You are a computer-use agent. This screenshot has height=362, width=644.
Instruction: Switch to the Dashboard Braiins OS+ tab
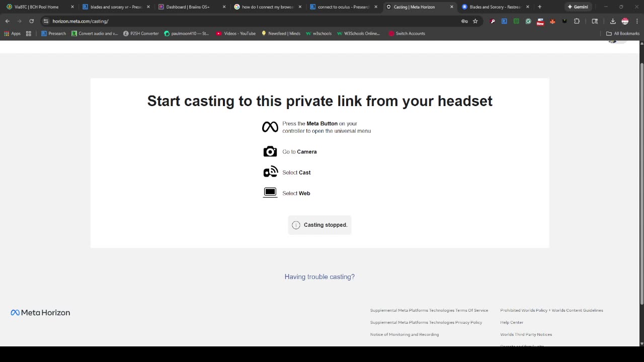[188, 7]
